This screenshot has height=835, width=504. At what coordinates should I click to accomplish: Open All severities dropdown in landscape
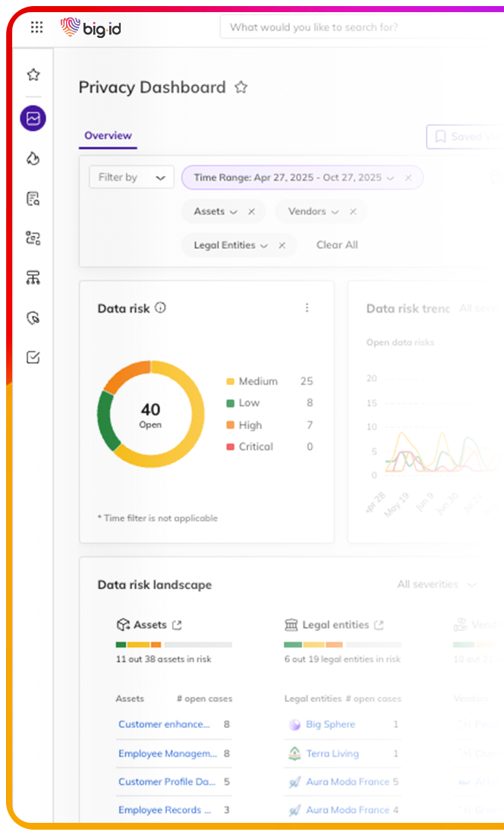tap(436, 584)
